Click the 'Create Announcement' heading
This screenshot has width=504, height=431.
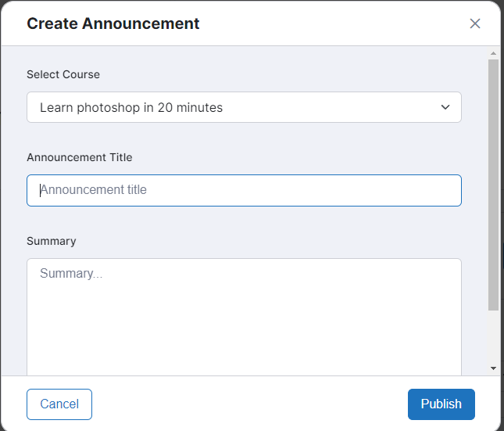pos(113,23)
